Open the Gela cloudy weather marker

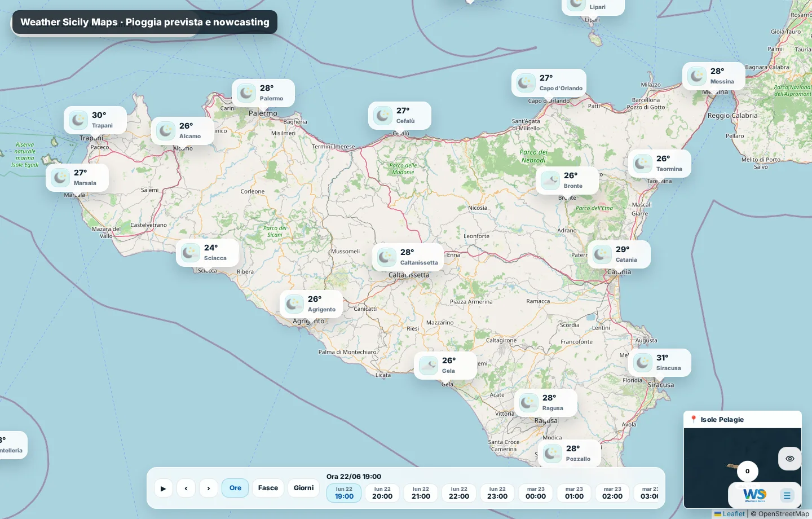point(445,366)
